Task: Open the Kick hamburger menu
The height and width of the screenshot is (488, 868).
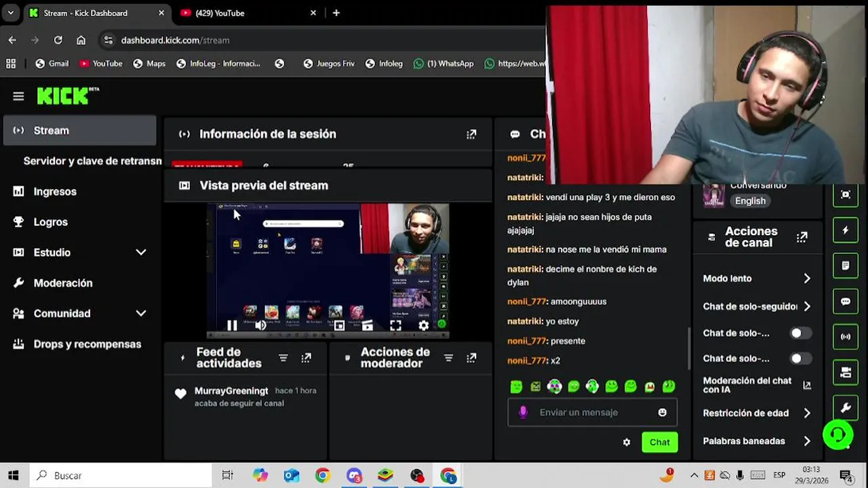Action: 18,96
